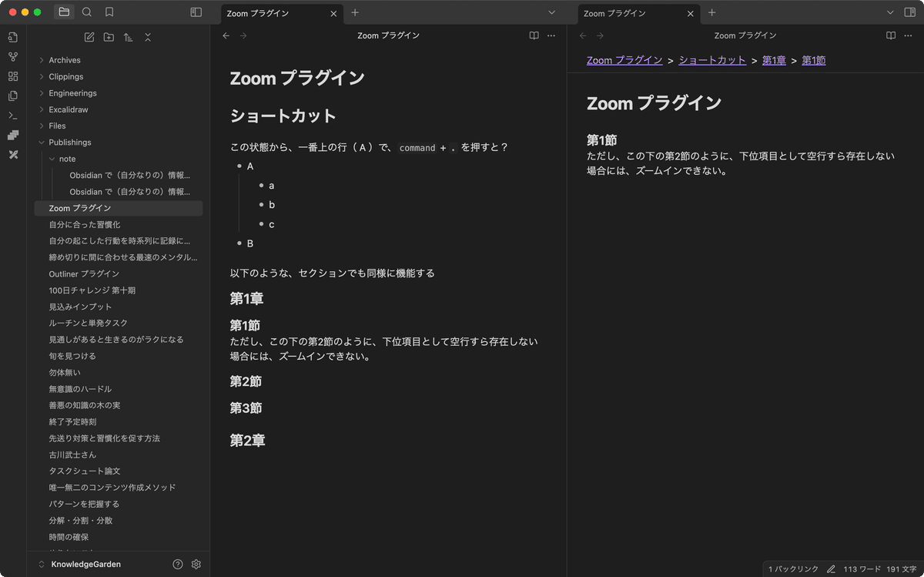Open graph view ribbon icon
Image resolution: width=924 pixels, height=577 pixels.
point(13,57)
